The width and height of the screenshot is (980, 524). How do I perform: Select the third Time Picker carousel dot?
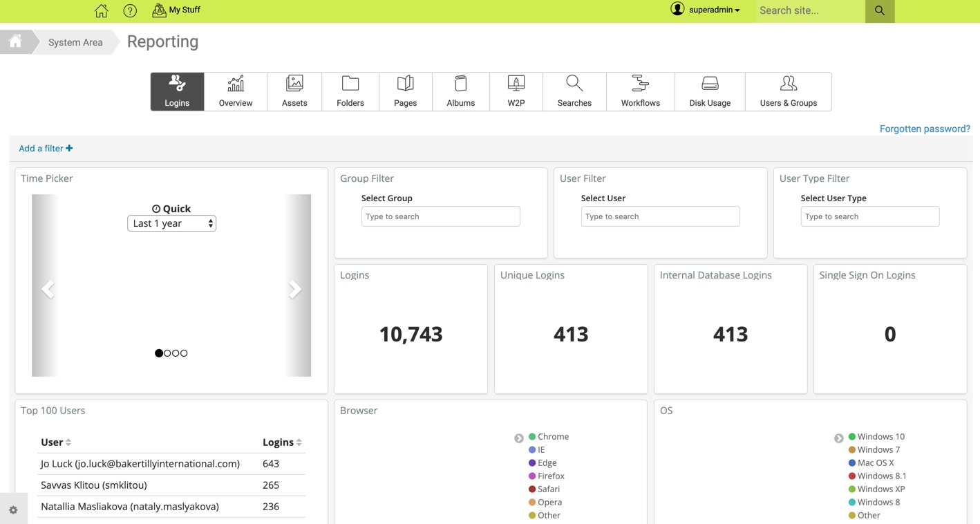[x=176, y=353]
